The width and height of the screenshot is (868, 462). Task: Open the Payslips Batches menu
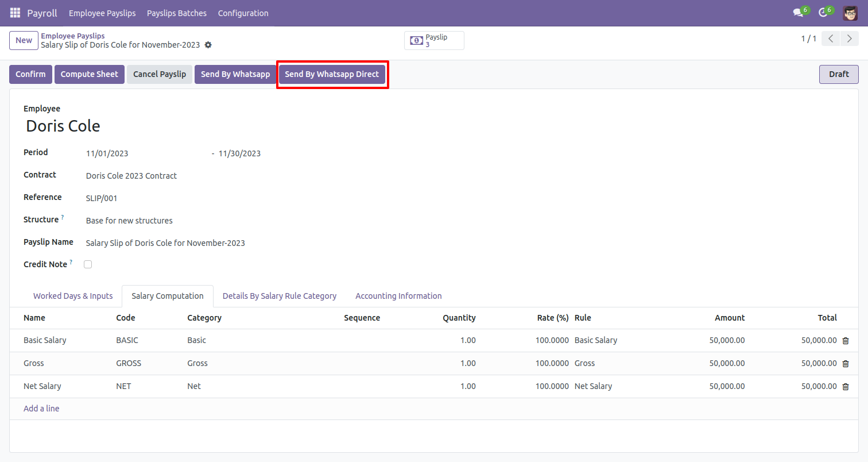pos(177,13)
